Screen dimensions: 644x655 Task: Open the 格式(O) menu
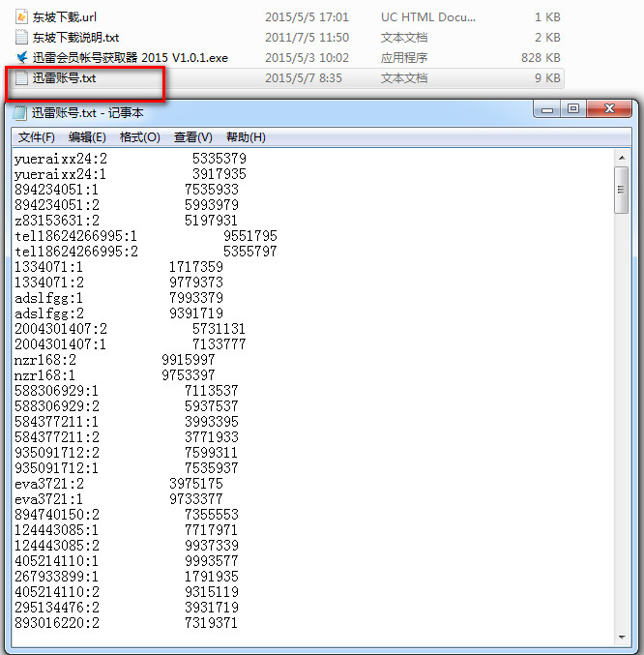click(140, 137)
